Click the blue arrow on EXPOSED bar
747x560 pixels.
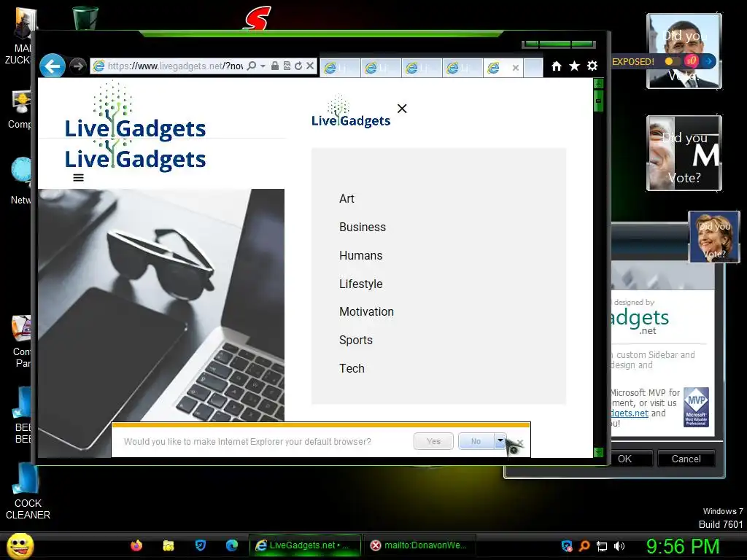click(x=709, y=61)
